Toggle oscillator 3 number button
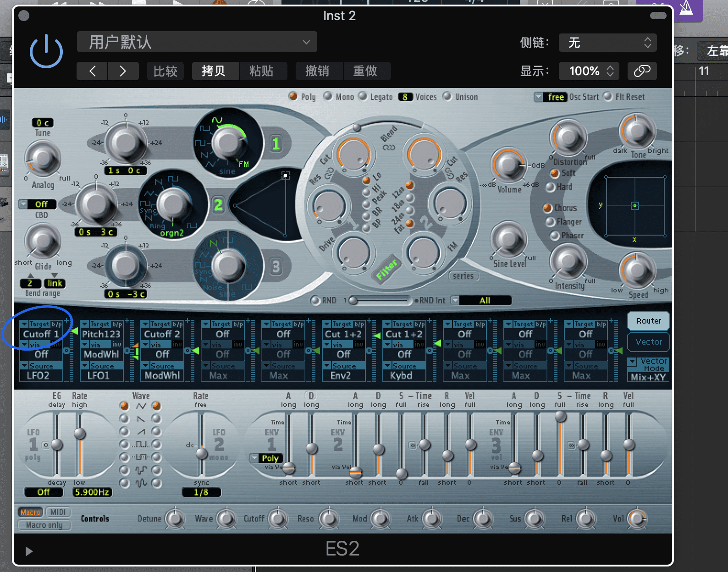The width and height of the screenshot is (728, 572). click(x=276, y=266)
